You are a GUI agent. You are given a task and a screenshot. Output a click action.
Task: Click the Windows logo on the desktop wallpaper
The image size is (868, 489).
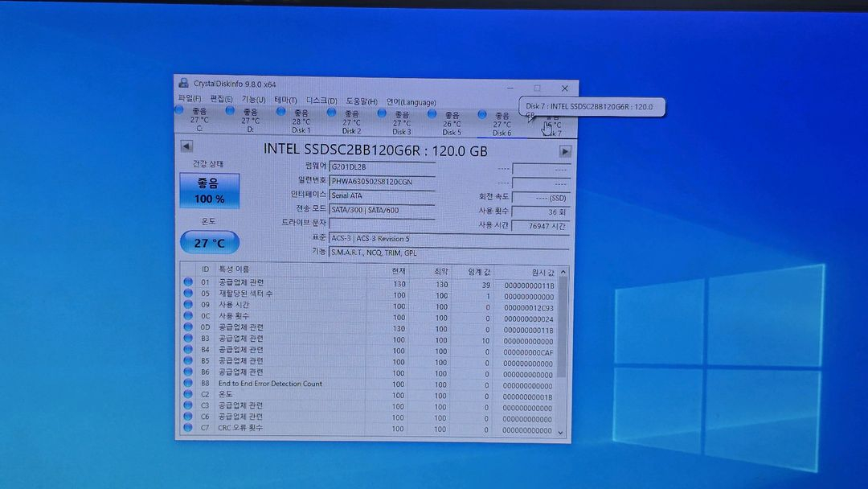(x=719, y=368)
